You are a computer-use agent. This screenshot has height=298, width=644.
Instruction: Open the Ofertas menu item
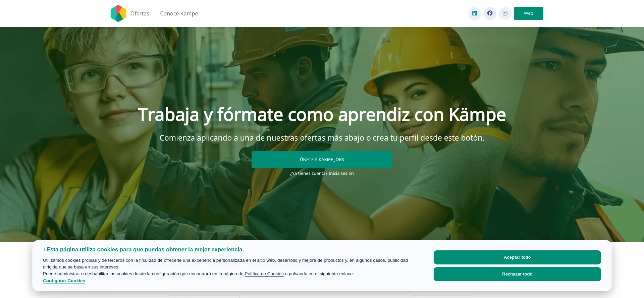click(140, 13)
